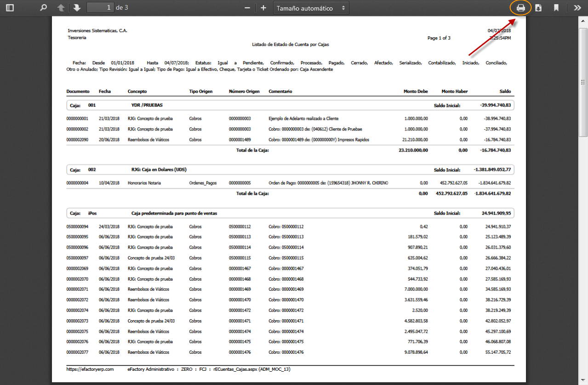Viewport: 588px width, 385px height.
Task: Download the PDF file
Action: click(x=538, y=8)
